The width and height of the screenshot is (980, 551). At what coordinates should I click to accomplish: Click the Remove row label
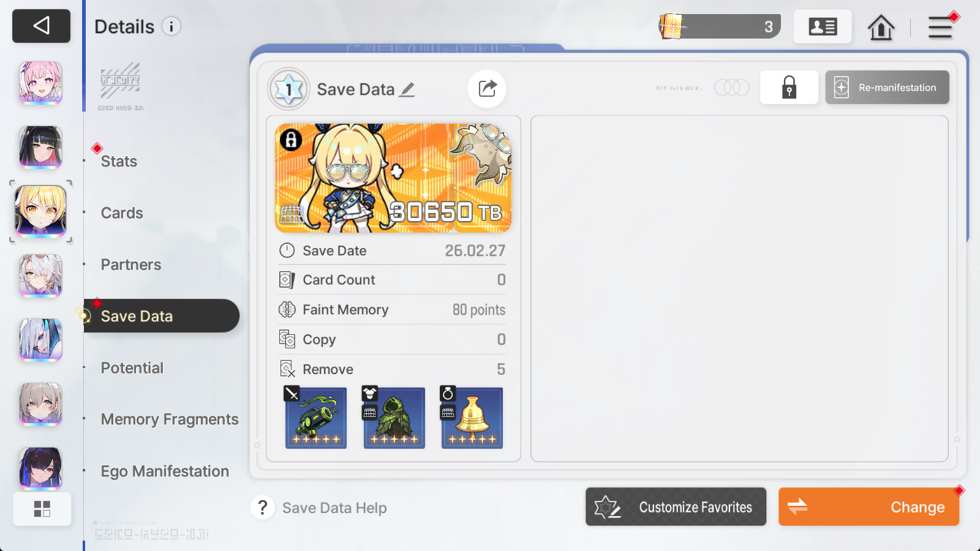coord(328,369)
